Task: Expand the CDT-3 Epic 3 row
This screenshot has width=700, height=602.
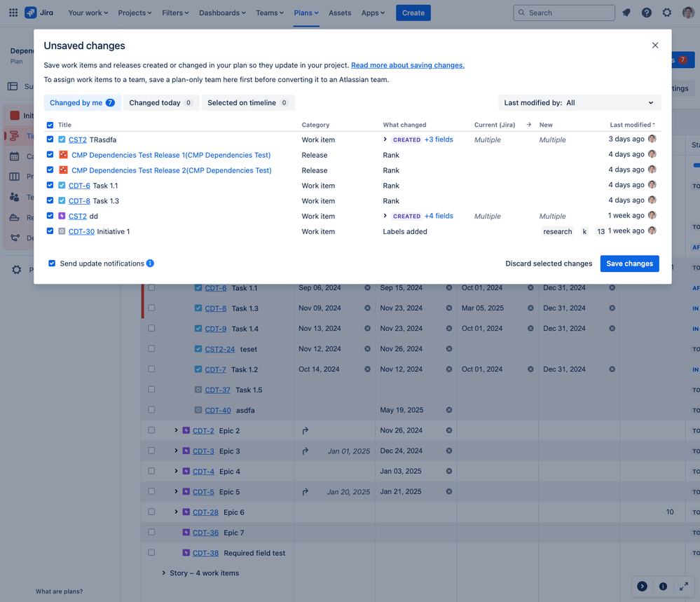Action: (176, 451)
